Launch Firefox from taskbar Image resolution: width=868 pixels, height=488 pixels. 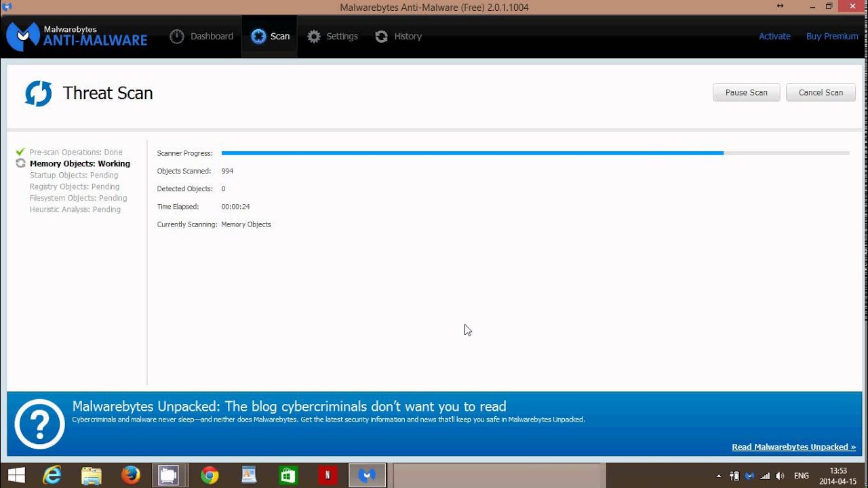click(x=130, y=475)
